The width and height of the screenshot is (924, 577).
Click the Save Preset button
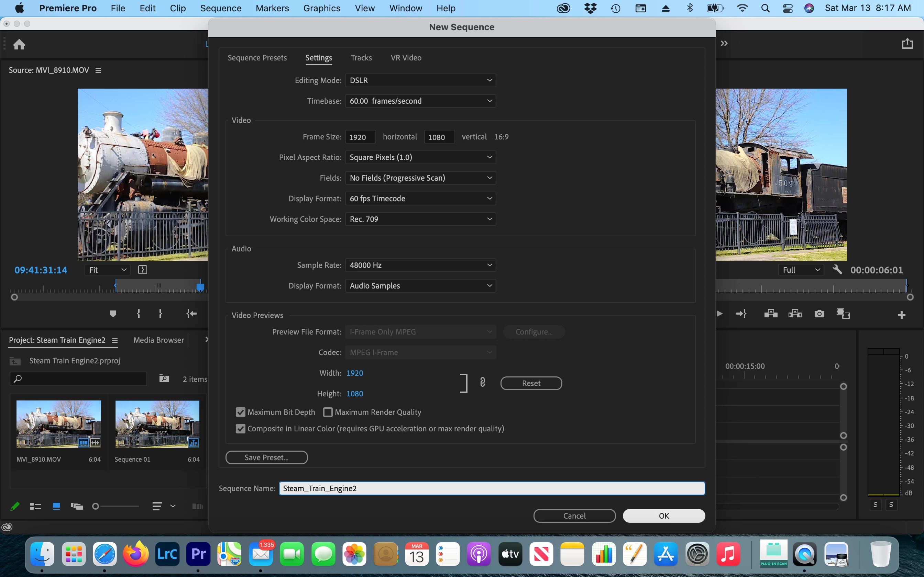(266, 457)
